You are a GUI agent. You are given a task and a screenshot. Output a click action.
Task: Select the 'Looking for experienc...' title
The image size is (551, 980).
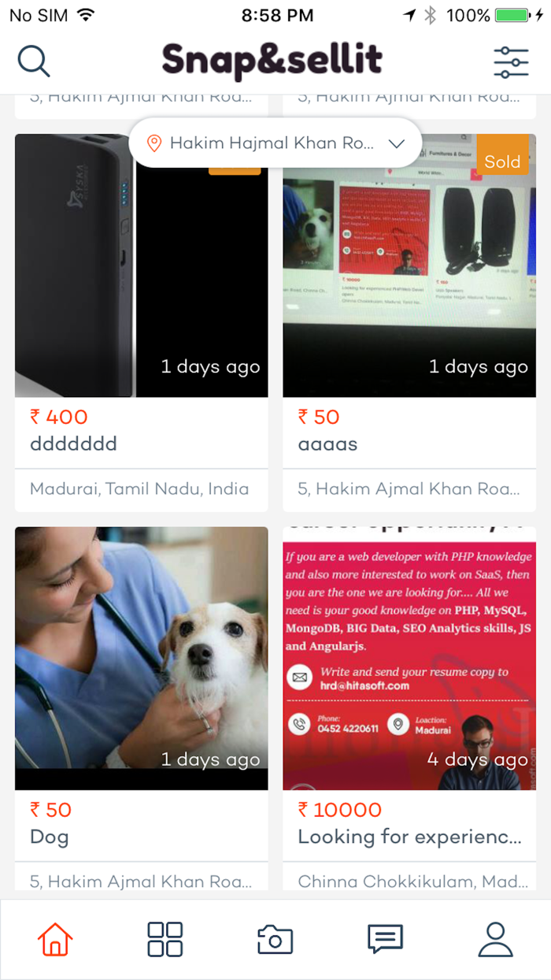click(409, 837)
